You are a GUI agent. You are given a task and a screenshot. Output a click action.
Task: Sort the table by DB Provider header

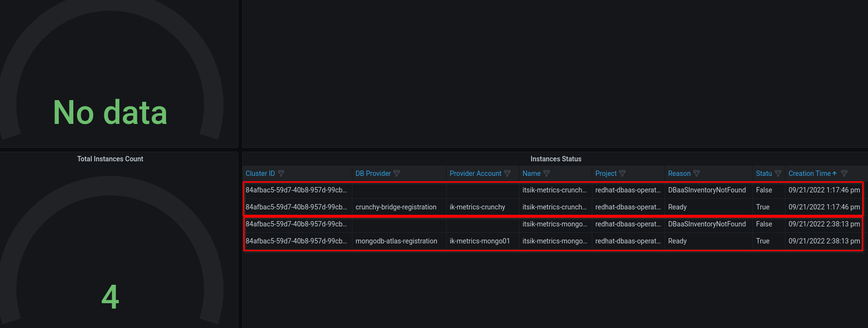point(373,173)
